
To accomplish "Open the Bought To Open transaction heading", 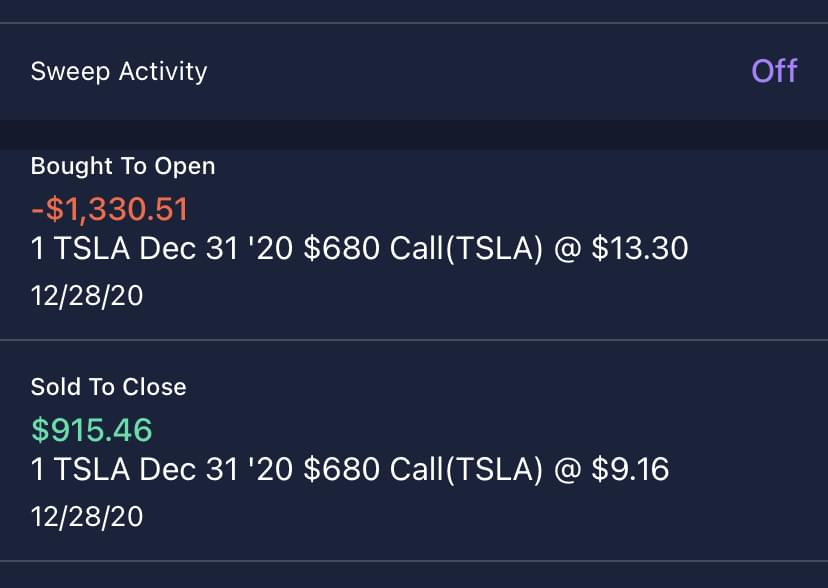I will pyautogui.click(x=123, y=166).
